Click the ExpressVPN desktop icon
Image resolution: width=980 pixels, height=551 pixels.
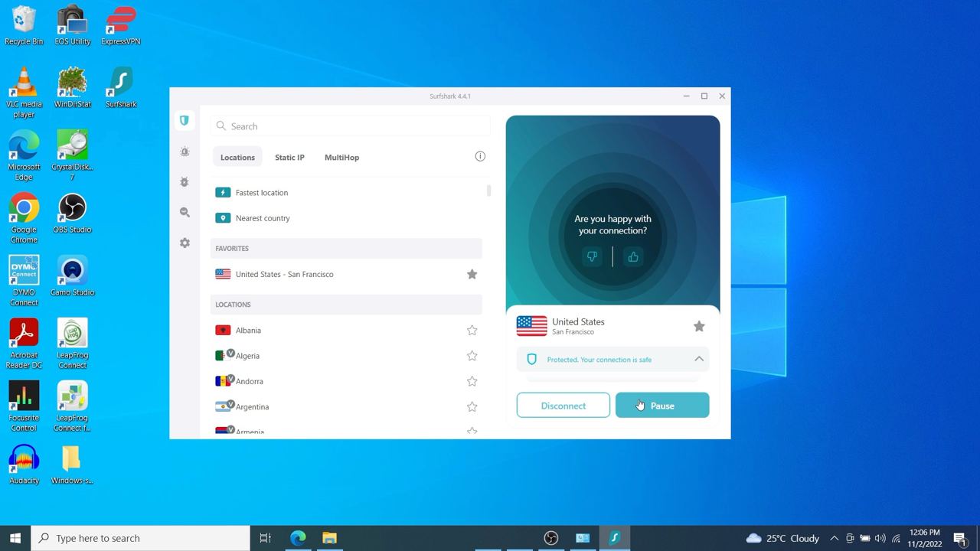pos(121,26)
